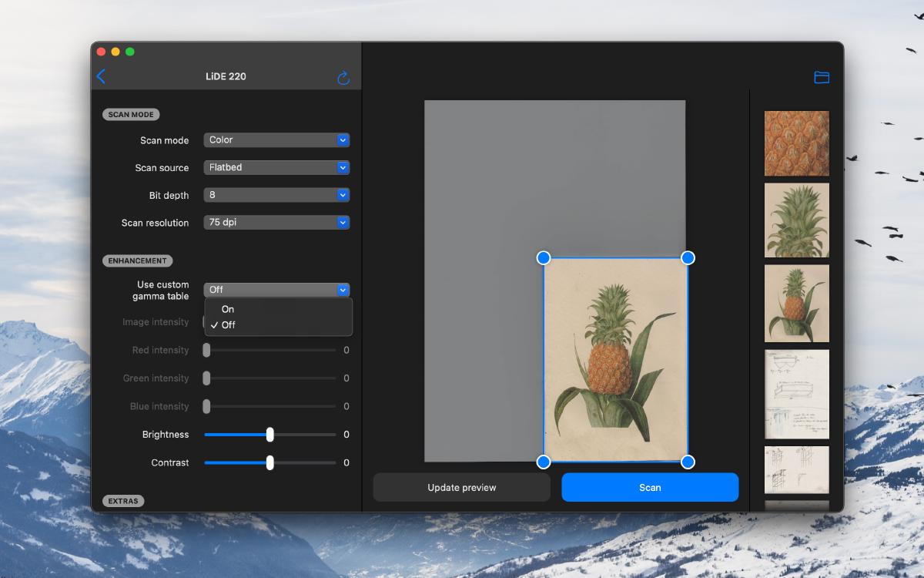Click top-left crop handle of scan selection
The image size is (924, 578).
coord(544,257)
